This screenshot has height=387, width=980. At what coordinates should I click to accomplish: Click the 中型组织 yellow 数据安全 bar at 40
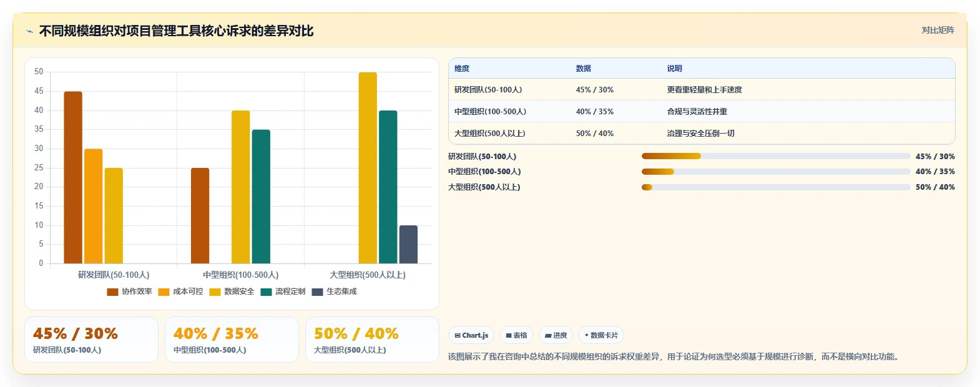(241, 187)
